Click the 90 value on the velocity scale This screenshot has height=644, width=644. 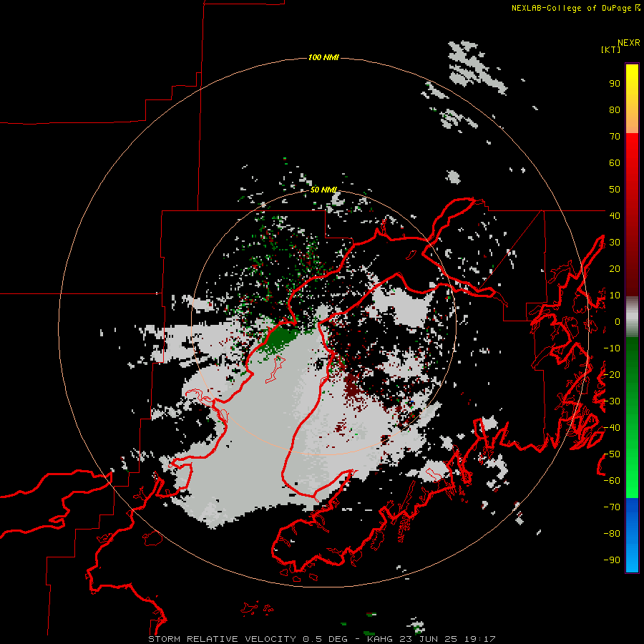(615, 84)
